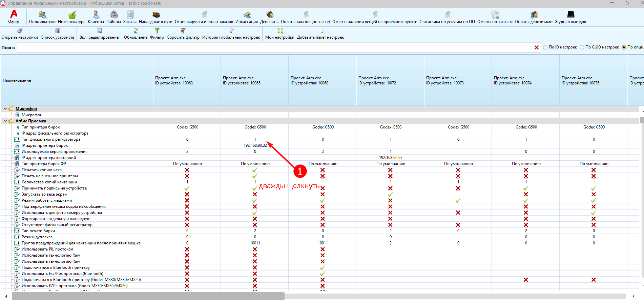This screenshot has height=300, width=644.
Task: Open Клиенты list
Action: tap(96, 17)
